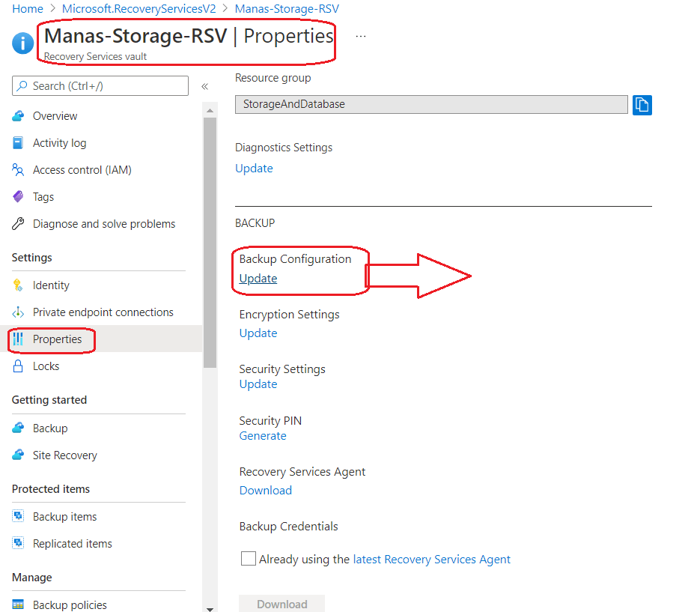
Task: Open Backup under Getting started
Action: pos(50,428)
